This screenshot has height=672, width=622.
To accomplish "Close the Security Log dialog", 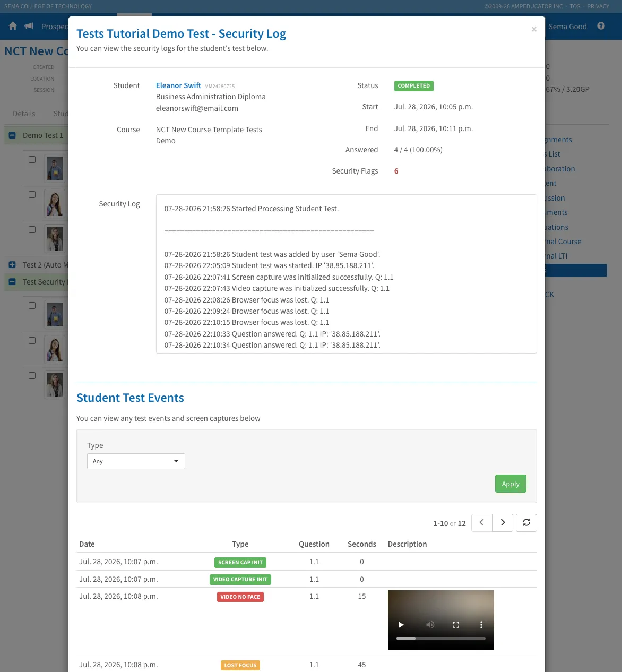I will [x=534, y=29].
